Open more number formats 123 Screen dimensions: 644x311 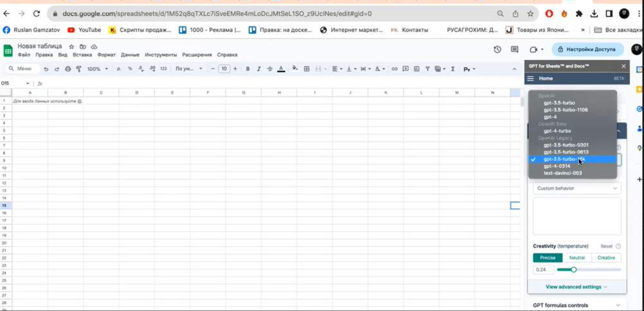coord(163,69)
